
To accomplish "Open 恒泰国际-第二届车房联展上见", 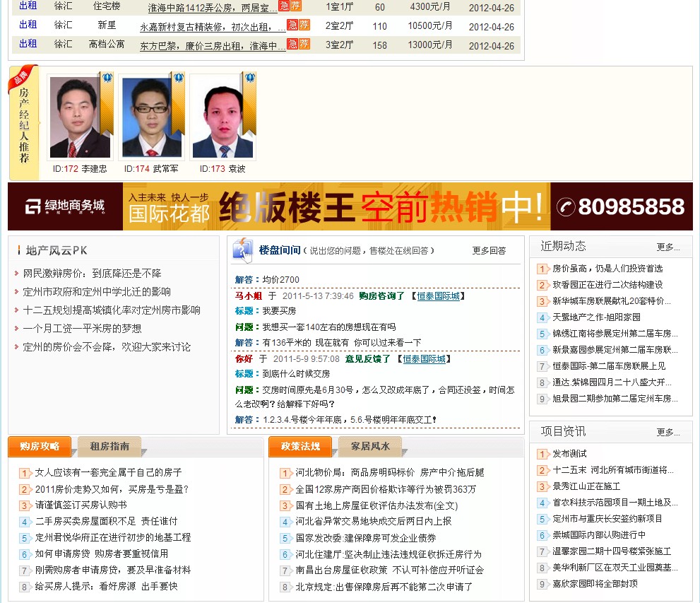I will (609, 365).
